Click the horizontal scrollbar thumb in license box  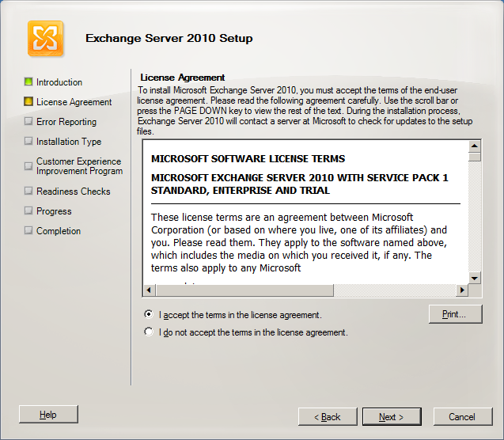(x=244, y=290)
